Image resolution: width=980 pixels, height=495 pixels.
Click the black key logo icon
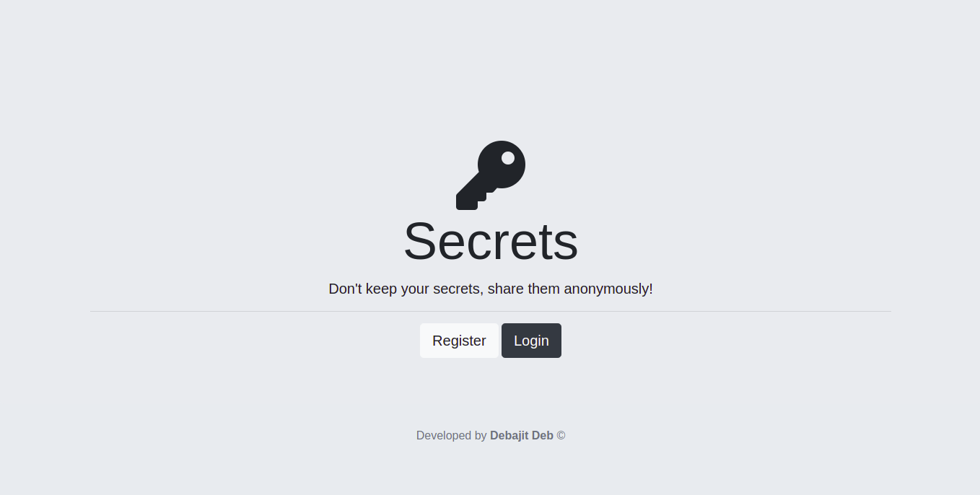491,175
